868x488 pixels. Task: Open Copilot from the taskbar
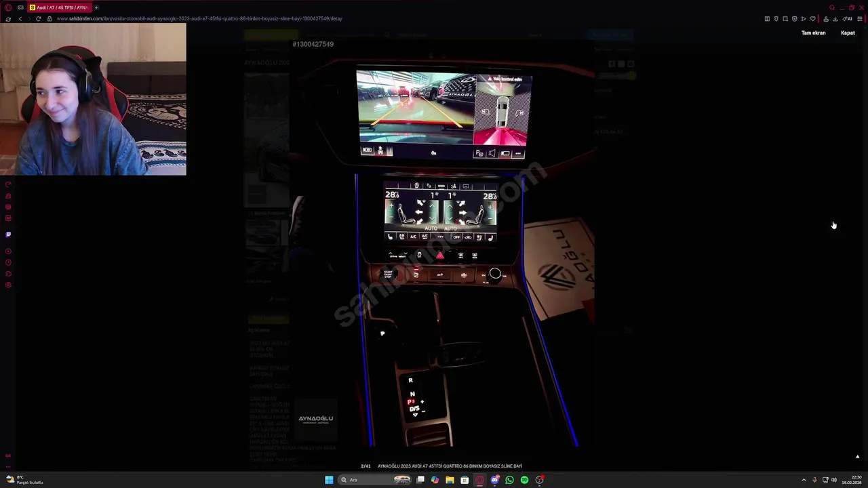(x=435, y=480)
